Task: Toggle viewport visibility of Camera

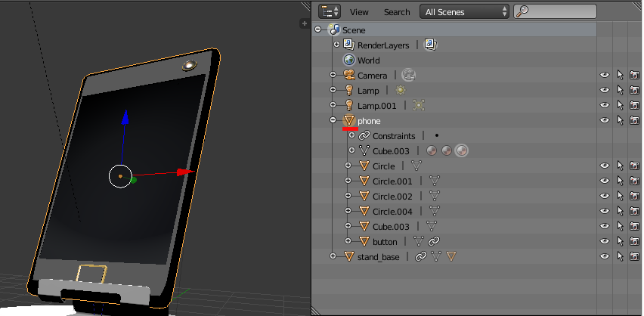Action: click(604, 75)
